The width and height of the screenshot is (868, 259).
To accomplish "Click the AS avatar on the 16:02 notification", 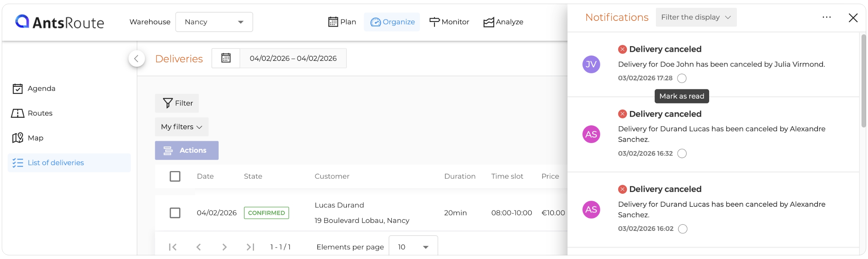I will [x=591, y=210].
